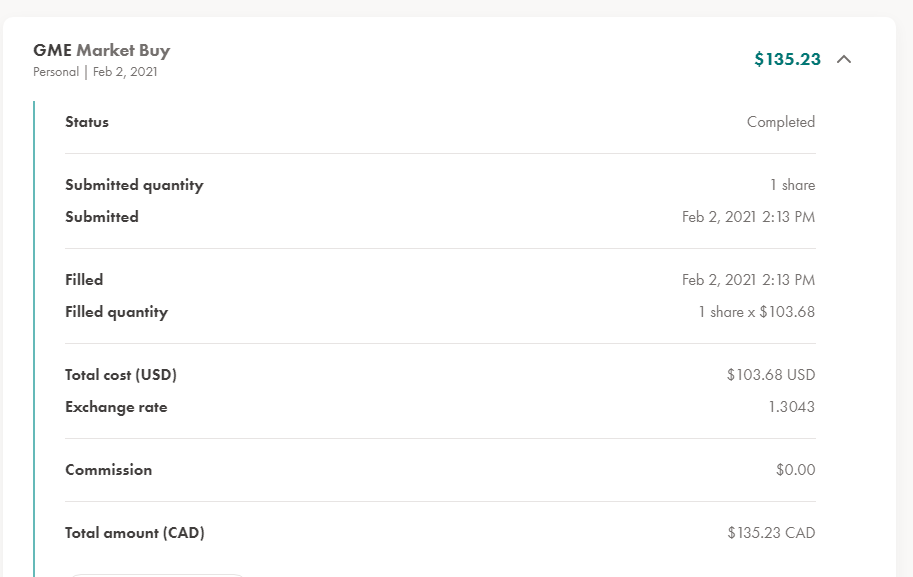This screenshot has width=913, height=577.
Task: Select the timestamp in the Filled row
Action: click(748, 280)
